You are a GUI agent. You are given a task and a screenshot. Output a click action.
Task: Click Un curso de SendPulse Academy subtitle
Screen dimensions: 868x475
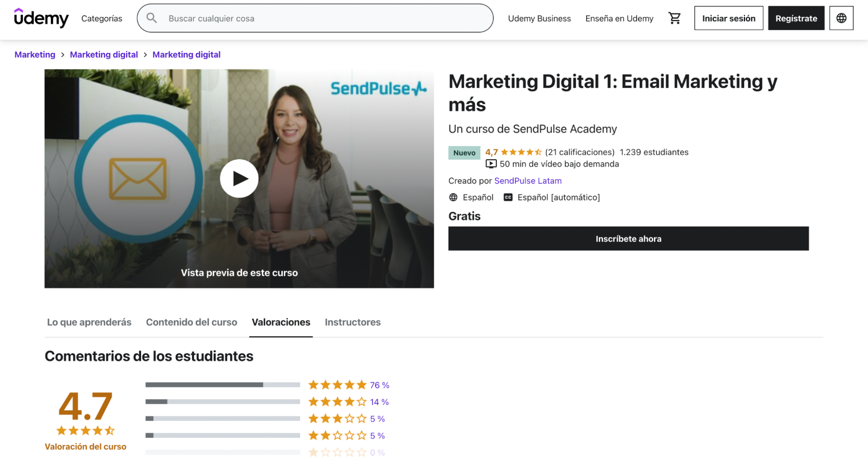click(x=532, y=129)
